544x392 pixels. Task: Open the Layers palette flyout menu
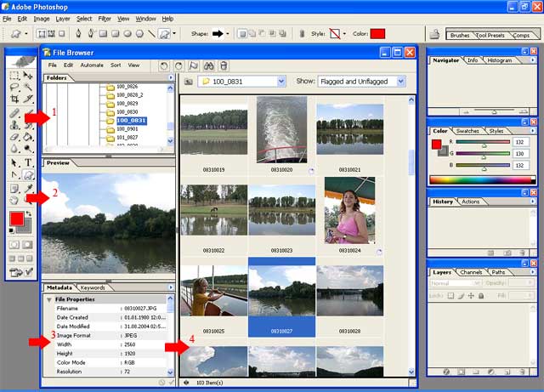(533, 272)
